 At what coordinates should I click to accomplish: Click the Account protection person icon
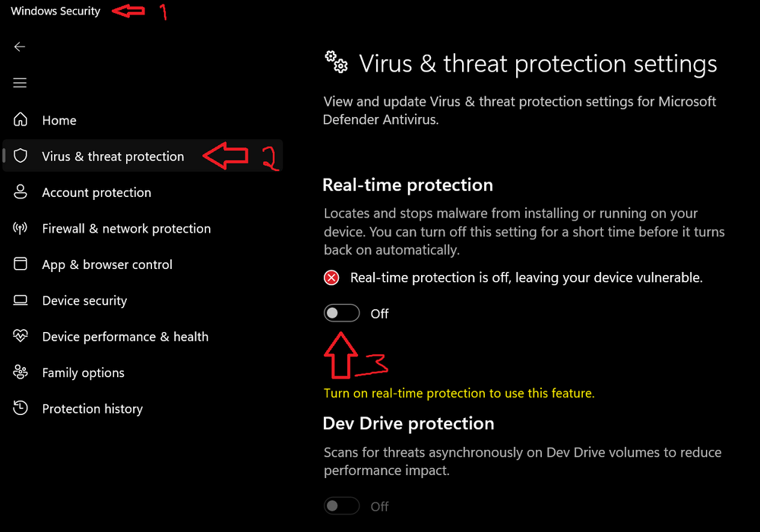[x=21, y=192]
